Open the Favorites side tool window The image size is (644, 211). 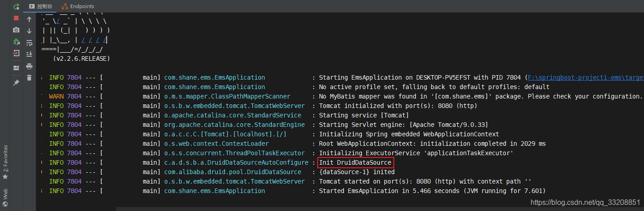point(5,162)
